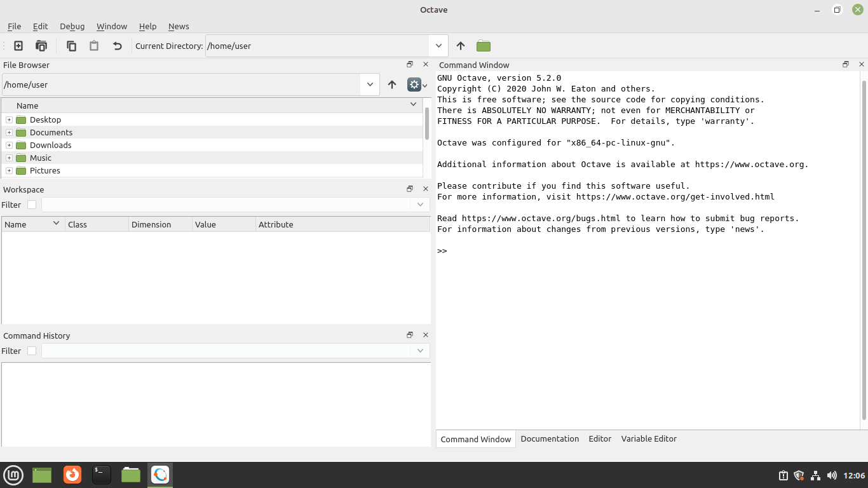Expand the Documents folder

[9, 132]
